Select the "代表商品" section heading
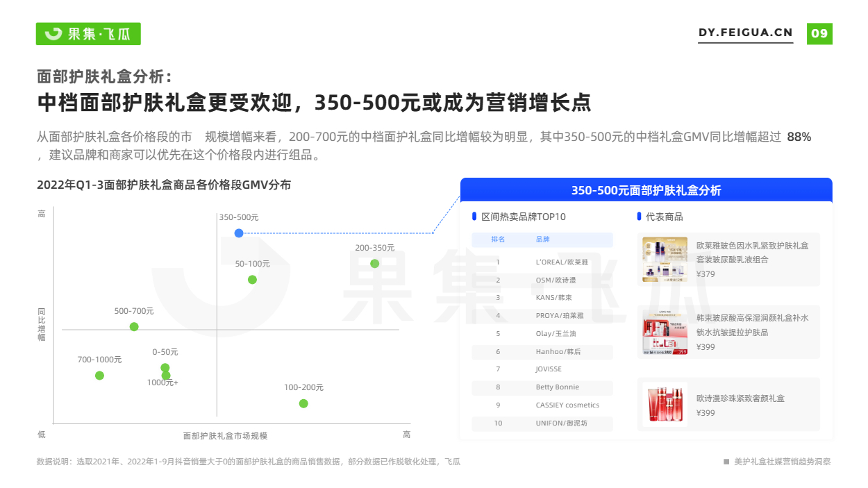868x488 pixels. click(665, 217)
